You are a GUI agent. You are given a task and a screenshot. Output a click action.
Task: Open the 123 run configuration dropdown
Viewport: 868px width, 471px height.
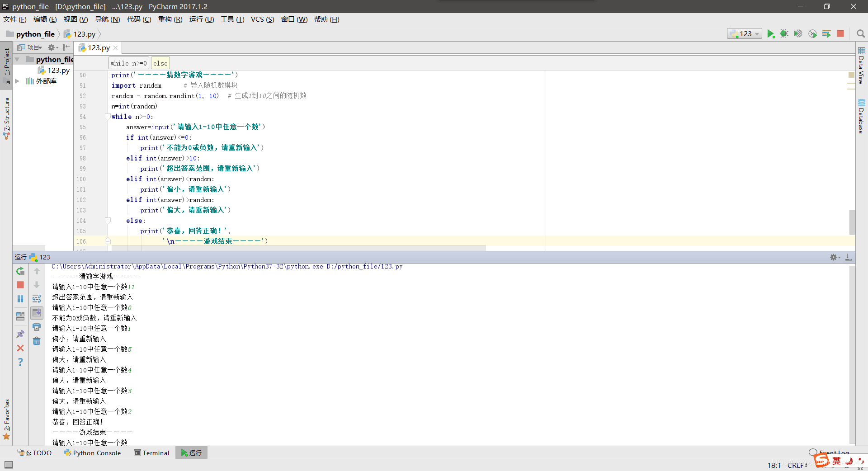point(745,34)
